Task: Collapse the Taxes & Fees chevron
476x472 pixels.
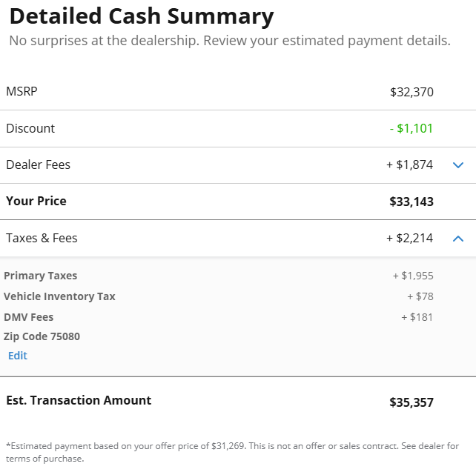Action: click(457, 239)
